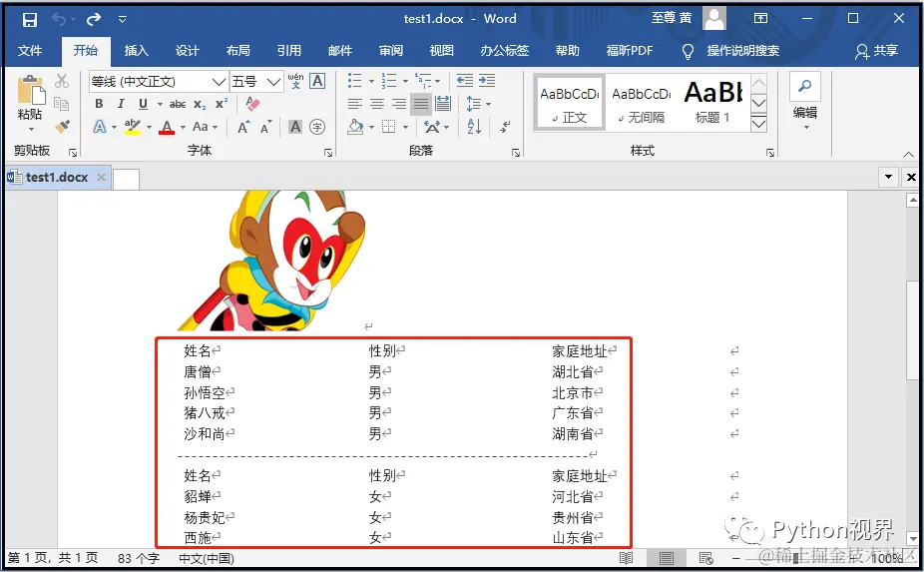
Task: Select the 标题 1 Heading style
Action: coord(713,102)
